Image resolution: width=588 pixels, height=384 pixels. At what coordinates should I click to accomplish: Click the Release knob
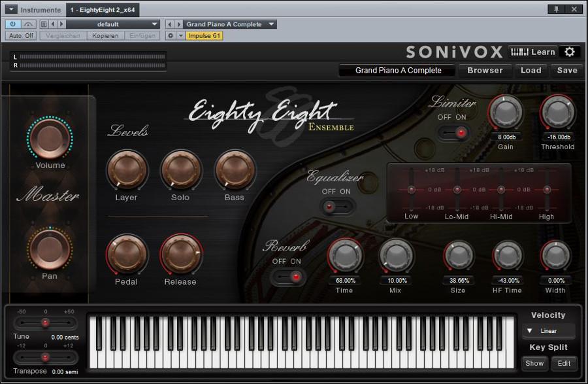click(181, 254)
